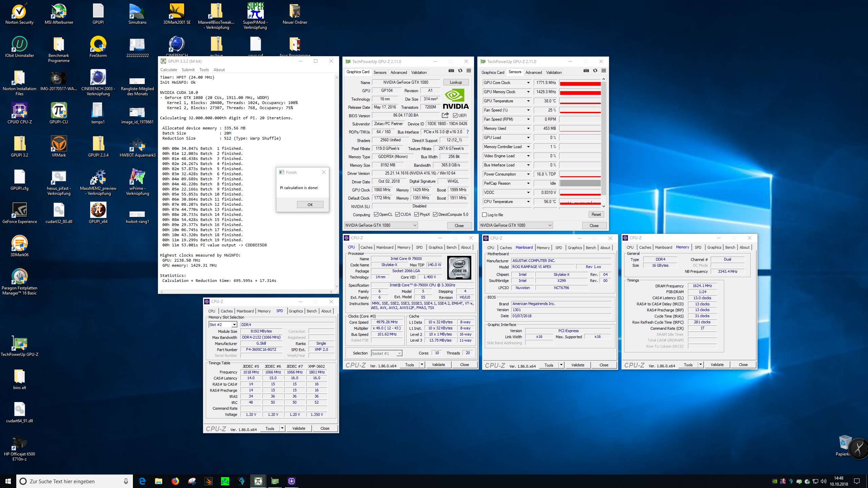Click refresh icon in GPU-Z Graphics Card window
The image size is (868, 488).
460,70
